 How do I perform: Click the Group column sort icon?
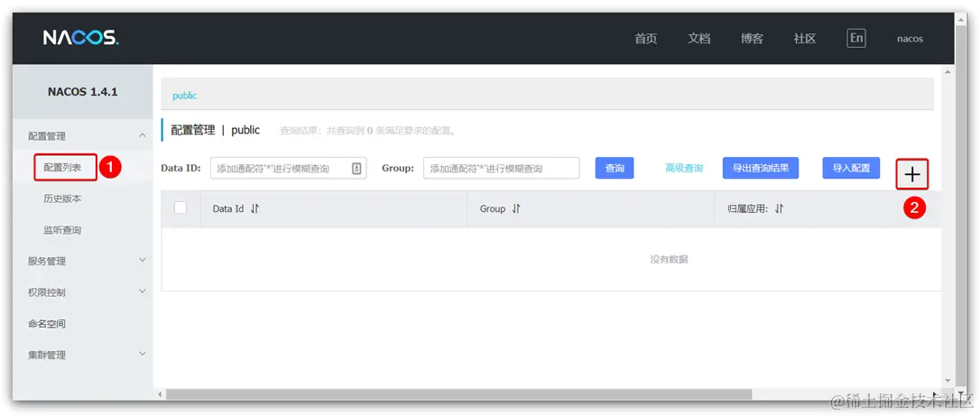pos(515,209)
